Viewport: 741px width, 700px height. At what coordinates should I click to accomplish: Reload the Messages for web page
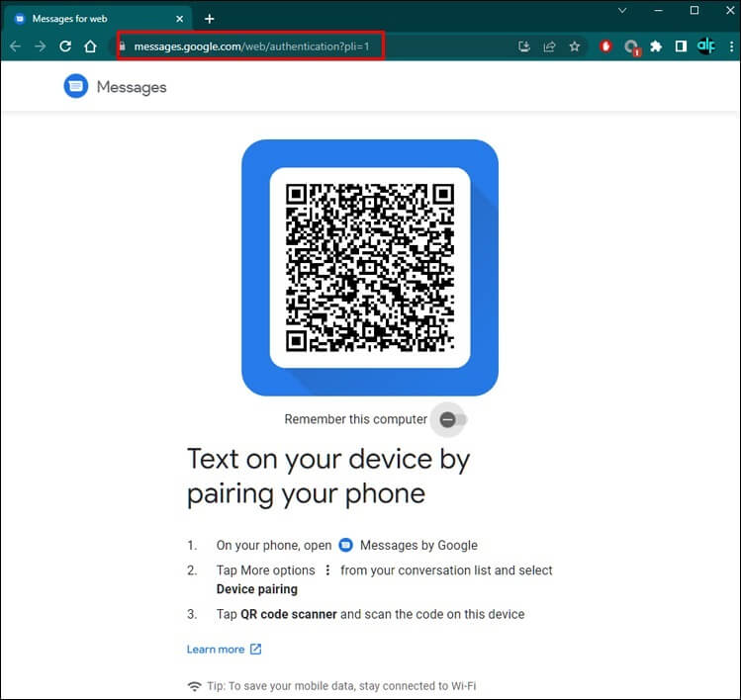(65, 46)
